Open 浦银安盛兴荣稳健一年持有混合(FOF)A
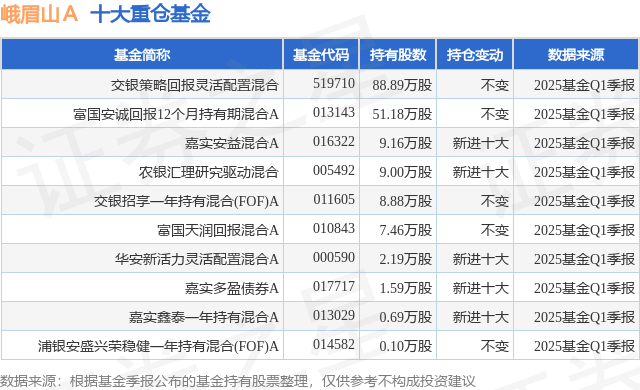This screenshot has height=390, width=640. click(x=158, y=346)
